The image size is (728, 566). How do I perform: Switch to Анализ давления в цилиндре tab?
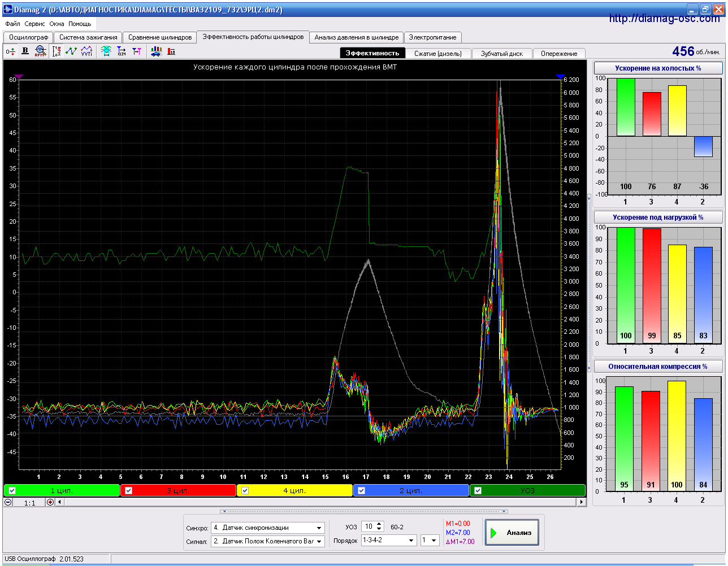[357, 37]
